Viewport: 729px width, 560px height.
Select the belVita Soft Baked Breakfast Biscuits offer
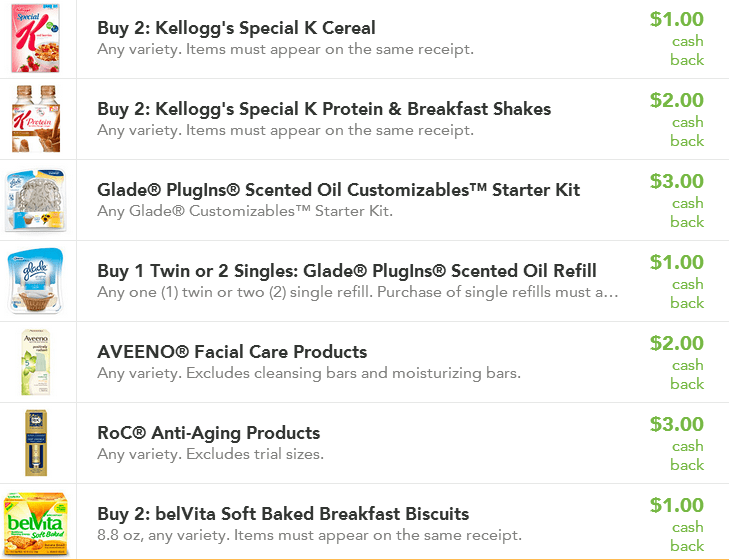click(283, 513)
